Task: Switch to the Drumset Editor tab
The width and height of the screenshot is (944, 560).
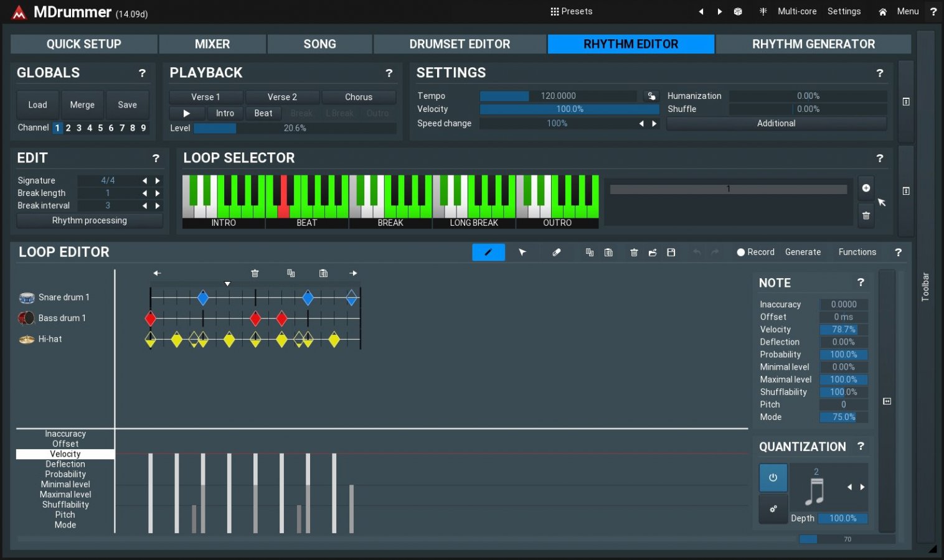Action: pos(460,44)
